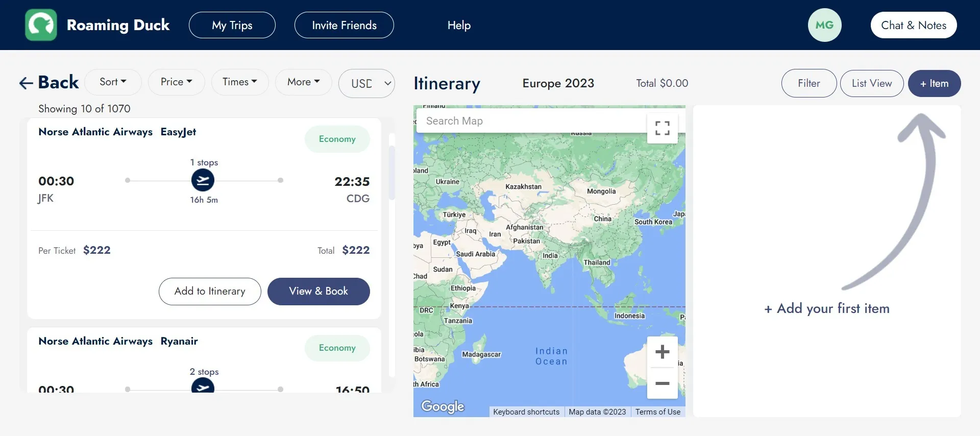The height and width of the screenshot is (436, 980).
Task: Open map Keyboard shortcuts
Action: coord(526,412)
